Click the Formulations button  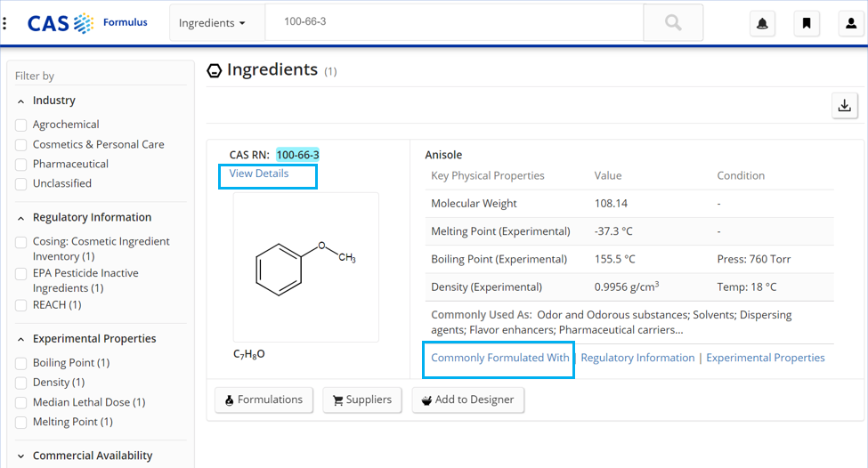click(x=264, y=399)
